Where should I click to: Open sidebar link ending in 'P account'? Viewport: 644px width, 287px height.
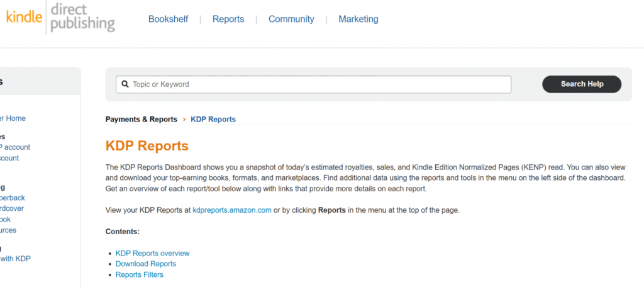tap(15, 147)
